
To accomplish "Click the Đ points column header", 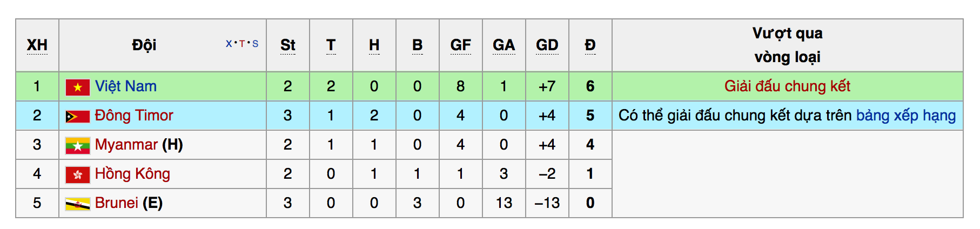I will point(590,45).
